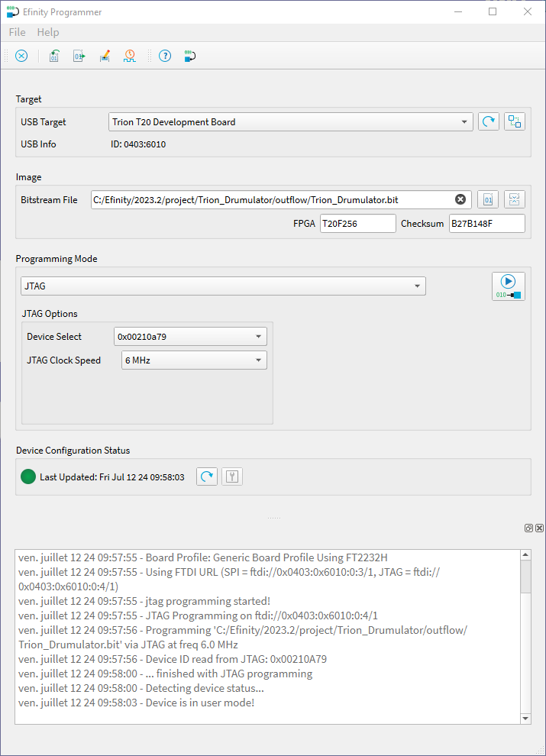This screenshot has height=756, width=546.
Task: Click the FPGA T20F256 field
Action: (358, 223)
